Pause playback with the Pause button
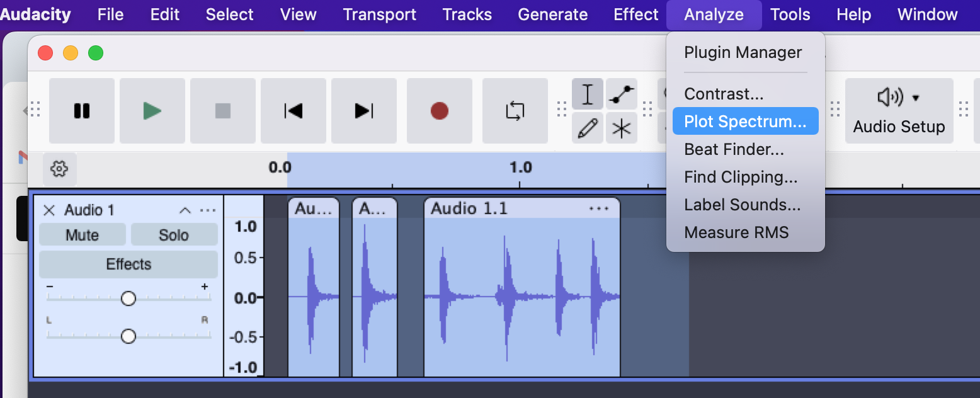Viewport: 980px width, 398px height. [82, 111]
